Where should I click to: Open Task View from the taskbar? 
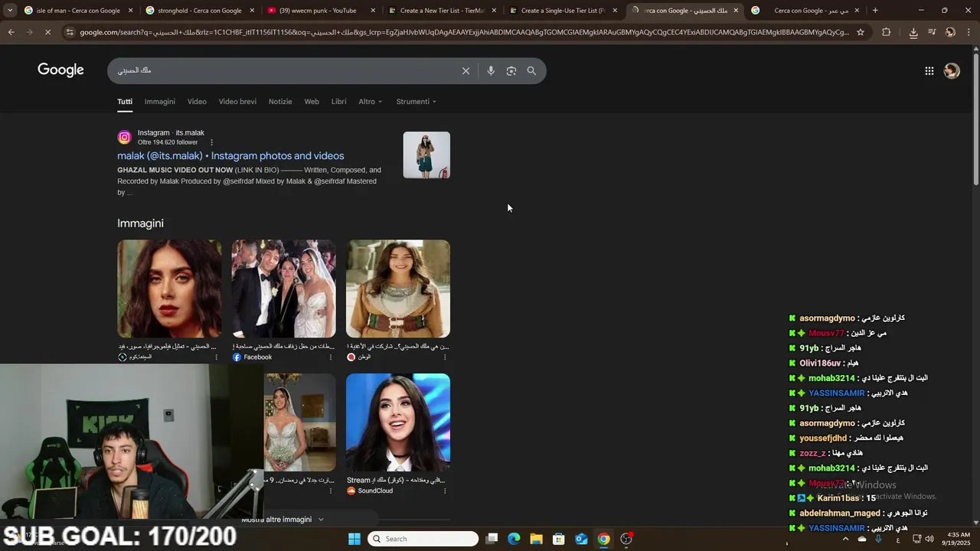pyautogui.click(x=492, y=539)
